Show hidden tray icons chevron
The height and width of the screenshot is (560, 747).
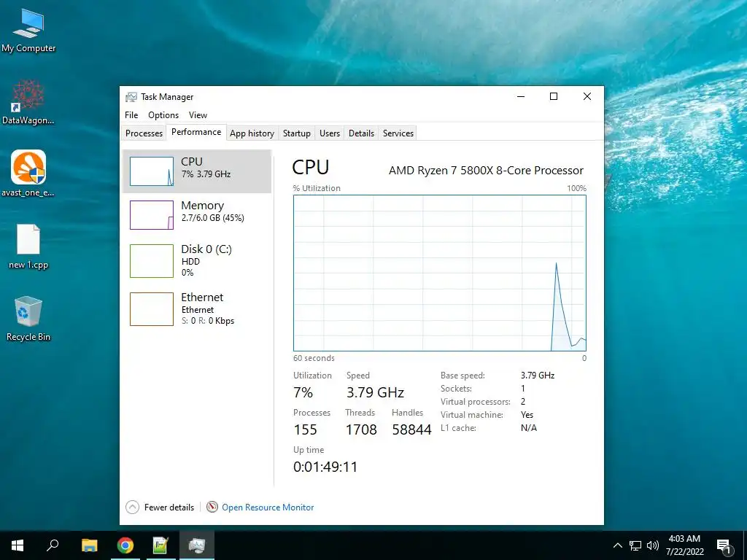pos(617,545)
